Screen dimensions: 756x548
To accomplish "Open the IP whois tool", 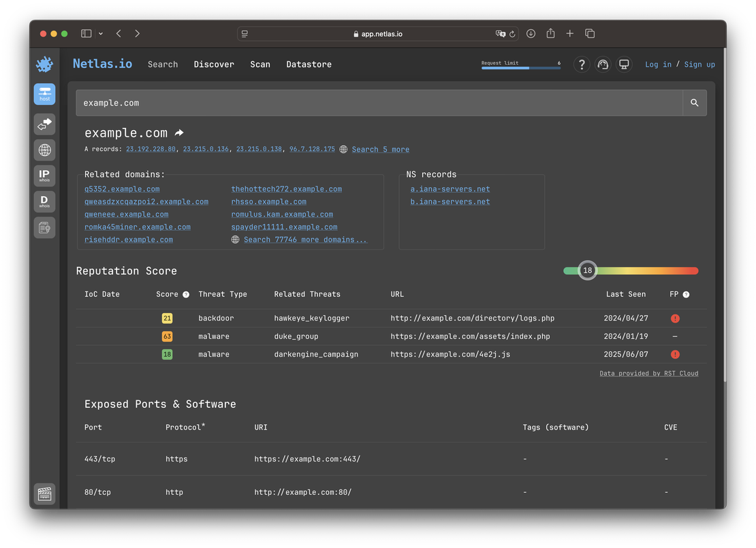I will pyautogui.click(x=44, y=176).
